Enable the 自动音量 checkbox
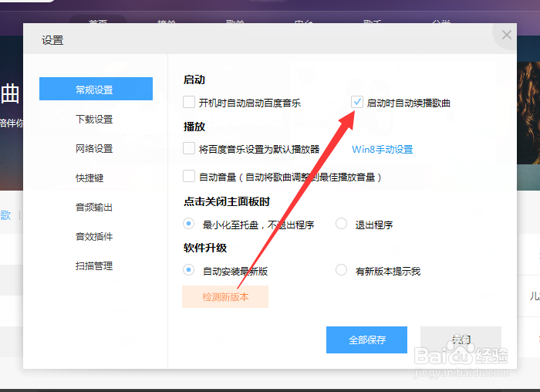540x392 pixels. coord(189,176)
